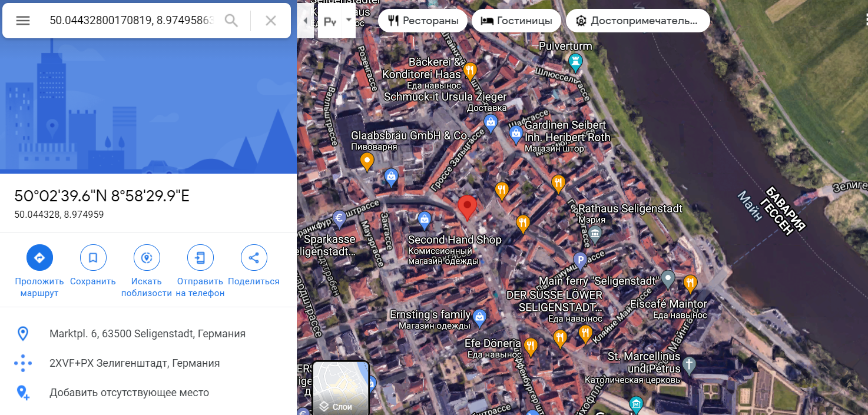Click the Rathaus Seligenstadt map label
The image size is (868, 415).
click(631, 208)
